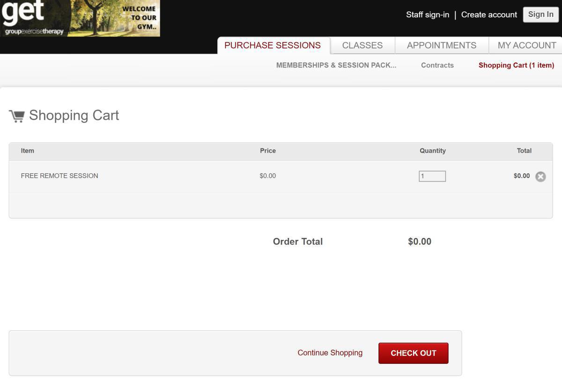
Task: Open the My Account tab
Action: coord(527,45)
